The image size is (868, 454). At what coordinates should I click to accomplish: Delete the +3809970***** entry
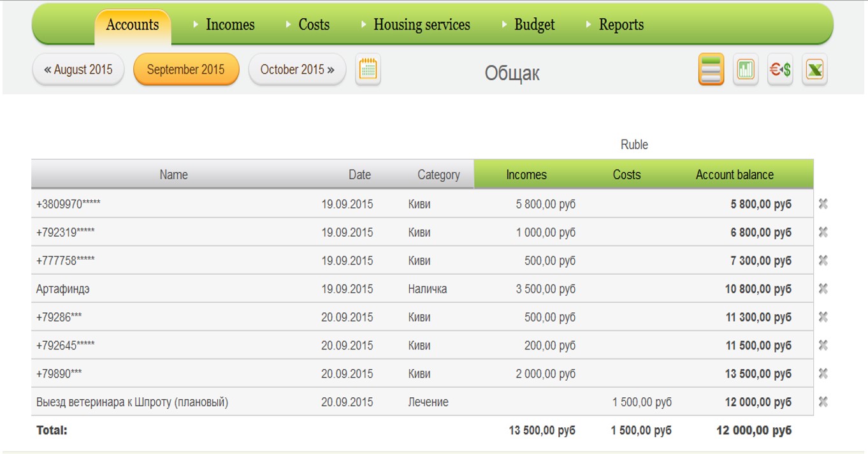coord(823,204)
